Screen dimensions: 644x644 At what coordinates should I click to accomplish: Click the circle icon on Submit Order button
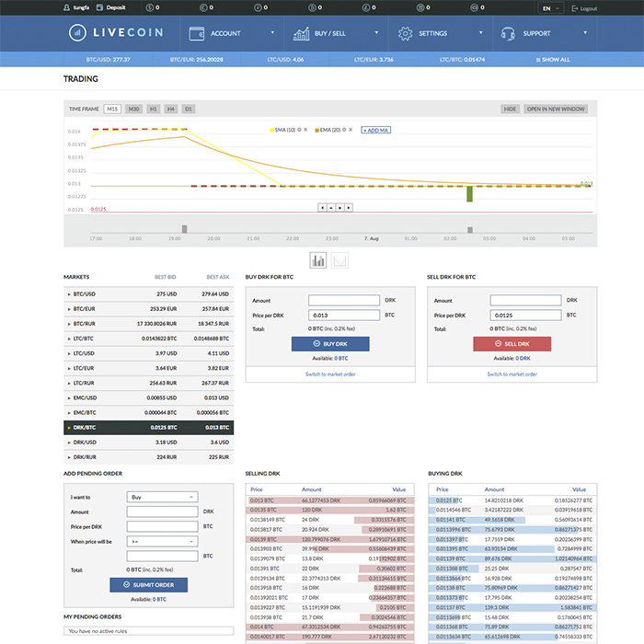pos(127,584)
